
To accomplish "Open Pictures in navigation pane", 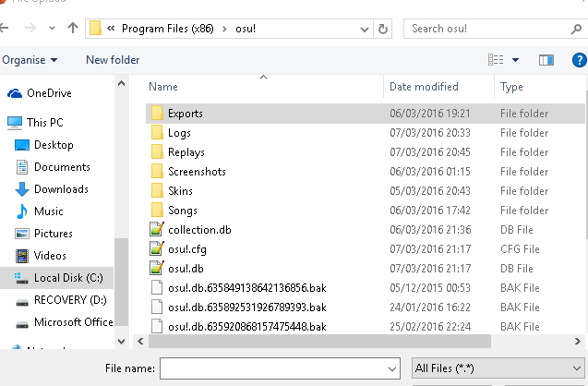I will point(54,234).
